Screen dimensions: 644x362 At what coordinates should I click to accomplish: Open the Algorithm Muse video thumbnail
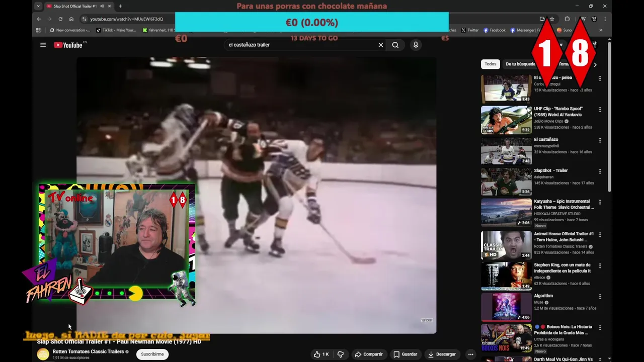(x=506, y=307)
